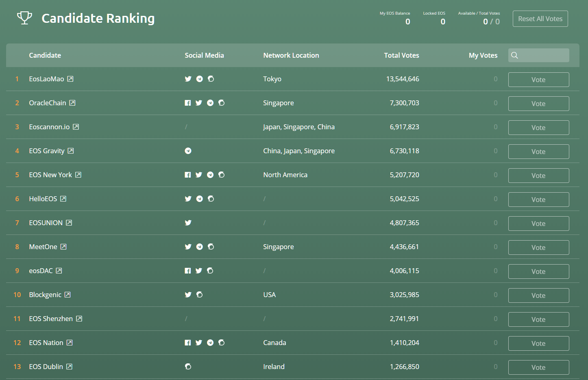Open OracleChain's Steemit icon
The image size is (588, 380).
[221, 103]
